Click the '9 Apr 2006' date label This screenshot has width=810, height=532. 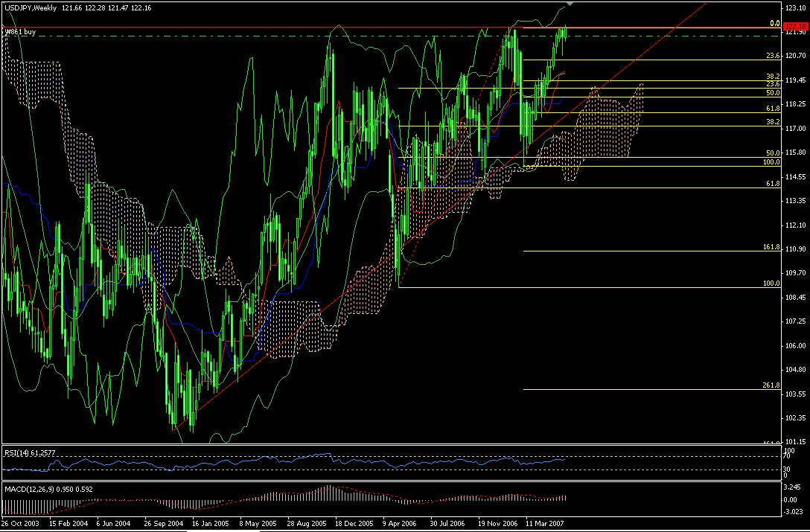398,523
